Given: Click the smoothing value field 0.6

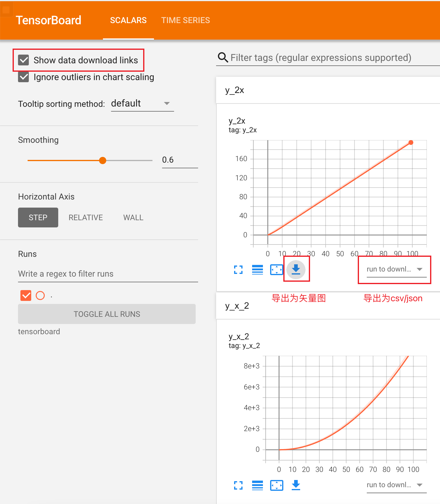Looking at the screenshot, I should (x=180, y=160).
